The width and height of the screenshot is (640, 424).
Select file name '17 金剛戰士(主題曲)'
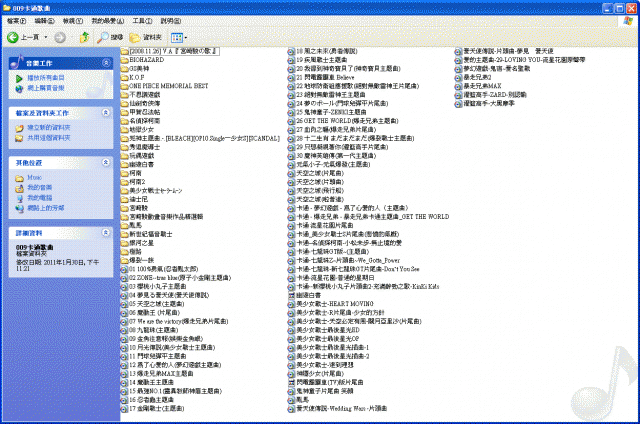pos(157,408)
